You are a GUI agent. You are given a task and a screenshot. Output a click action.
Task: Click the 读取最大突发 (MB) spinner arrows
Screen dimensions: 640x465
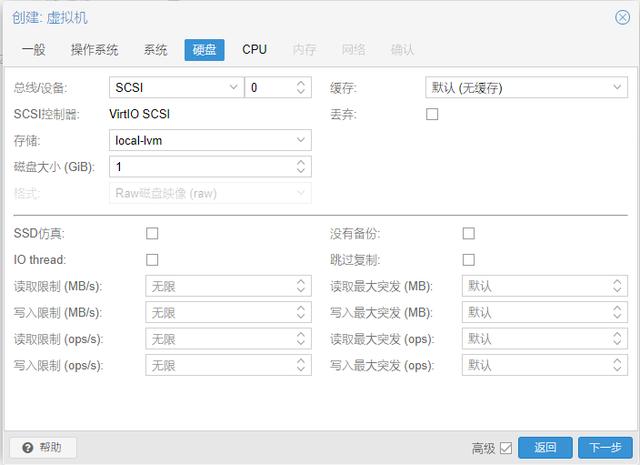(617, 286)
